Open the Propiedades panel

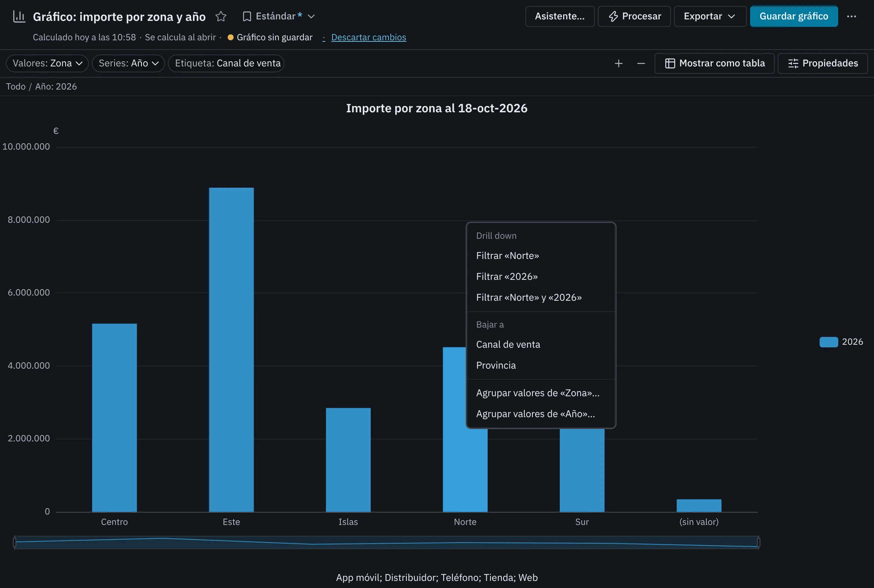point(823,63)
